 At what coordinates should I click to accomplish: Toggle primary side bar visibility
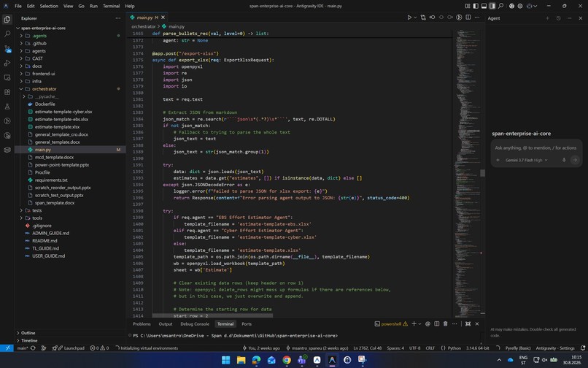tap(476, 6)
